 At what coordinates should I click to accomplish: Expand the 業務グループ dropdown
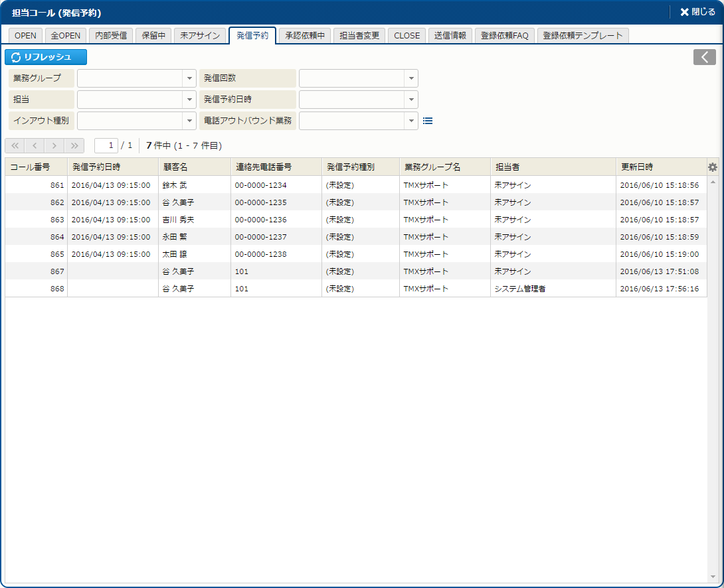tap(188, 78)
